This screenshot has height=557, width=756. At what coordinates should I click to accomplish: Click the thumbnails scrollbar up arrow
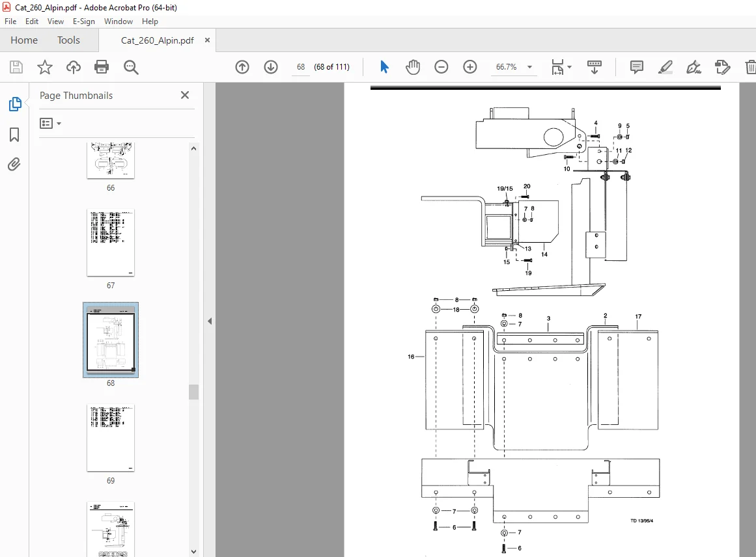(x=193, y=148)
